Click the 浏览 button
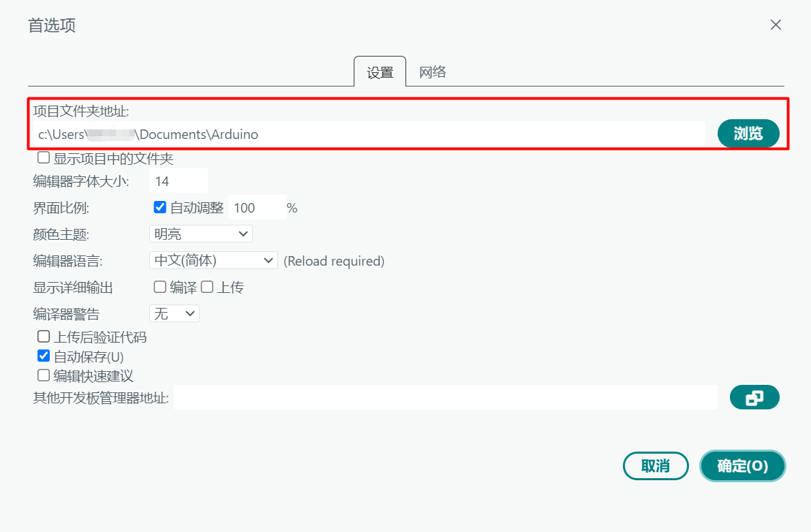This screenshot has width=811, height=532. [x=748, y=134]
